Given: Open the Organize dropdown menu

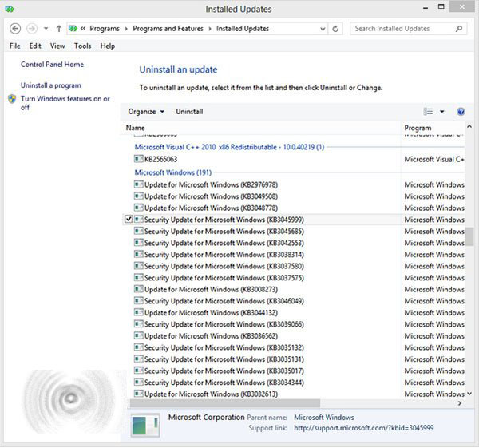Looking at the screenshot, I should point(146,112).
